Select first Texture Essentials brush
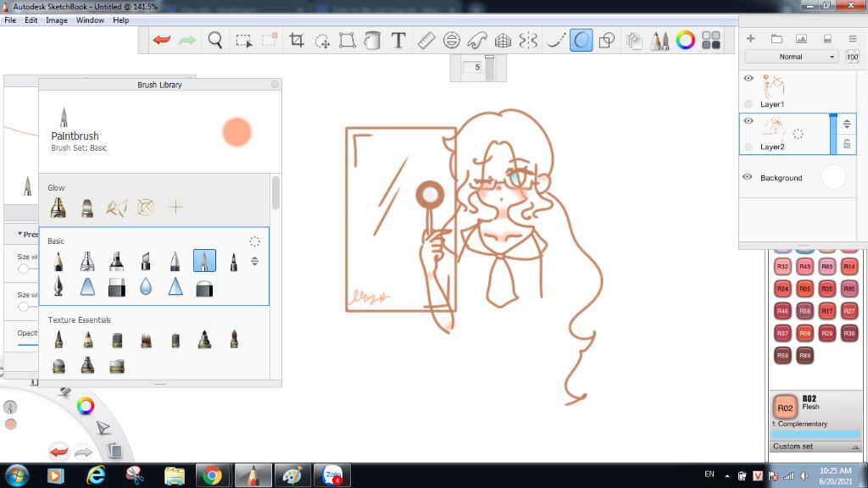The width and height of the screenshot is (868, 488). (58, 339)
